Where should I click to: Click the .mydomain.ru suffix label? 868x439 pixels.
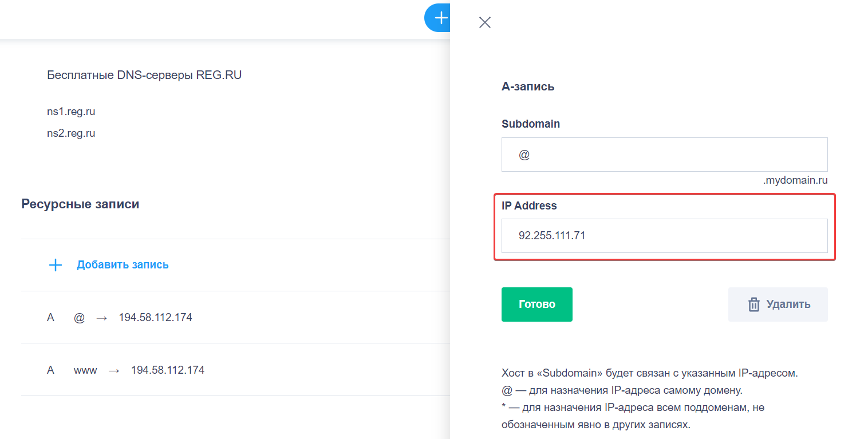[x=796, y=180]
